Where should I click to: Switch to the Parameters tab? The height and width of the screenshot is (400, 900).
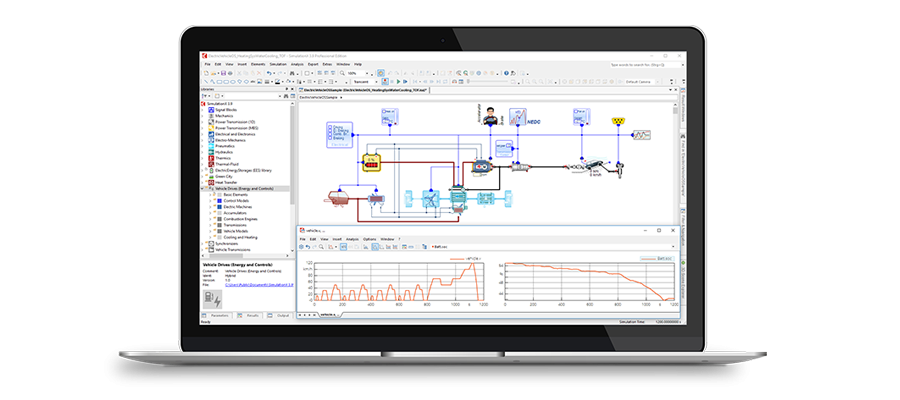pyautogui.click(x=219, y=315)
